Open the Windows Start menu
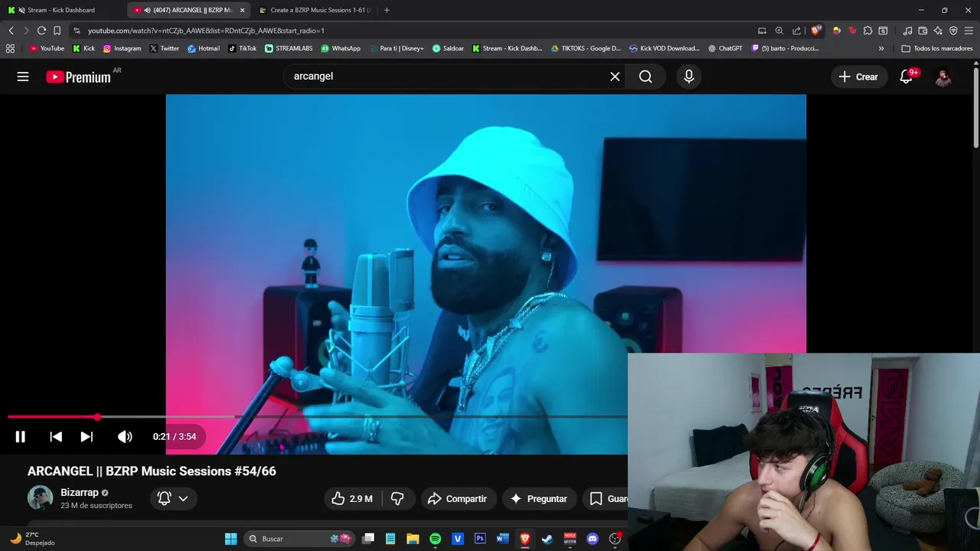Viewport: 980px width, 551px height. [230, 539]
